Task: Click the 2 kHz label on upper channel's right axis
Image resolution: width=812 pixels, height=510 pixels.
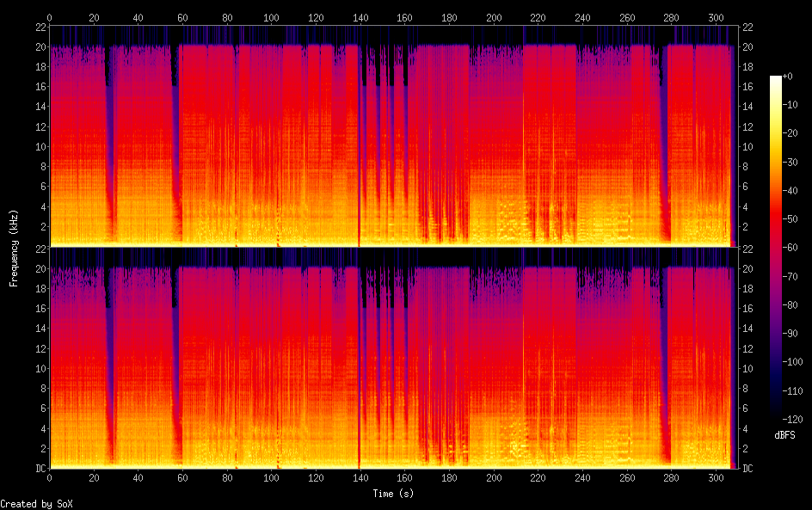Action: pyautogui.click(x=745, y=227)
